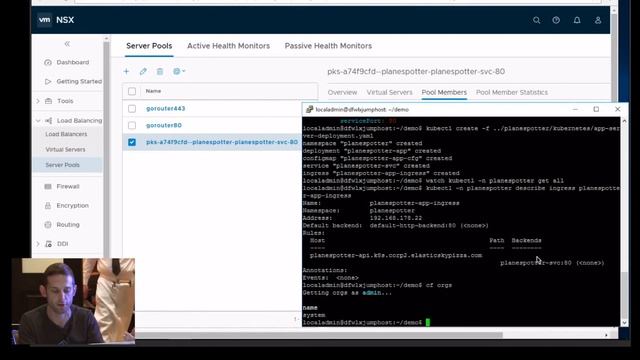Open the gorouter80 pool link

point(164,125)
